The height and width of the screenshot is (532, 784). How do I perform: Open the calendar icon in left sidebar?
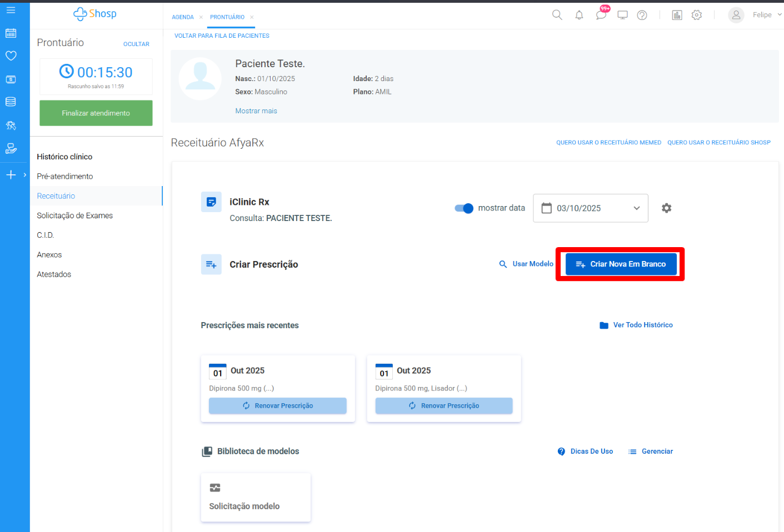(11, 33)
